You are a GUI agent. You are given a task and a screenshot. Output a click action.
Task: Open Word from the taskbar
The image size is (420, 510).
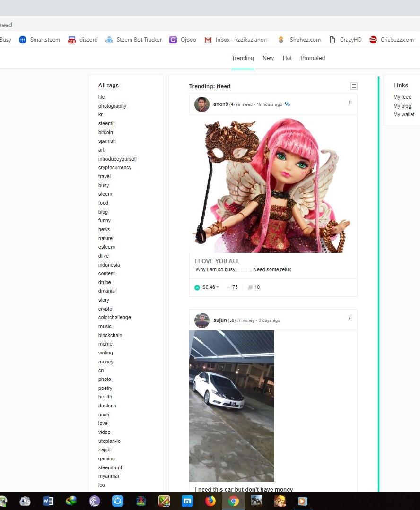pos(48,501)
